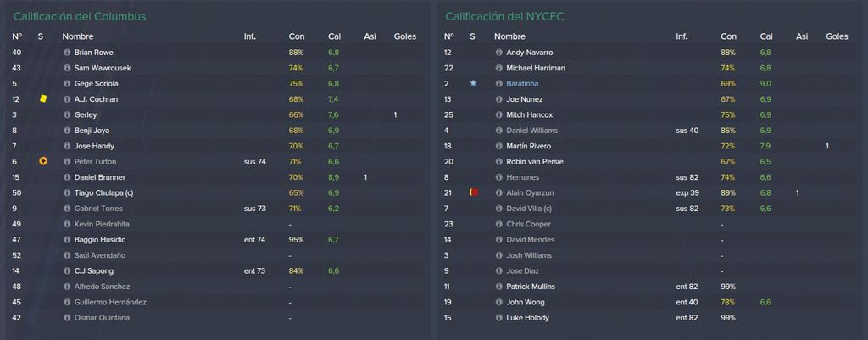Click Calificación del Columbus title
Image resolution: width=868 pixels, height=340 pixels.
point(80,17)
